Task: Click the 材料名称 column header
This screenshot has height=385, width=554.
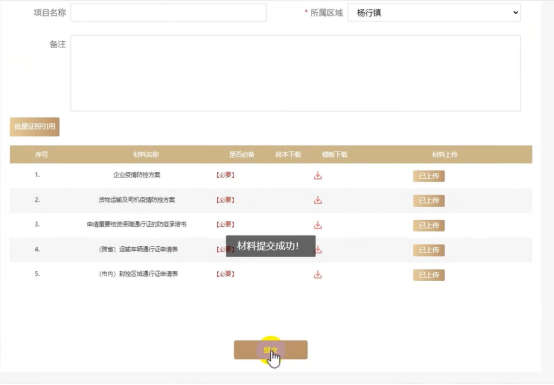Action: [x=146, y=154]
